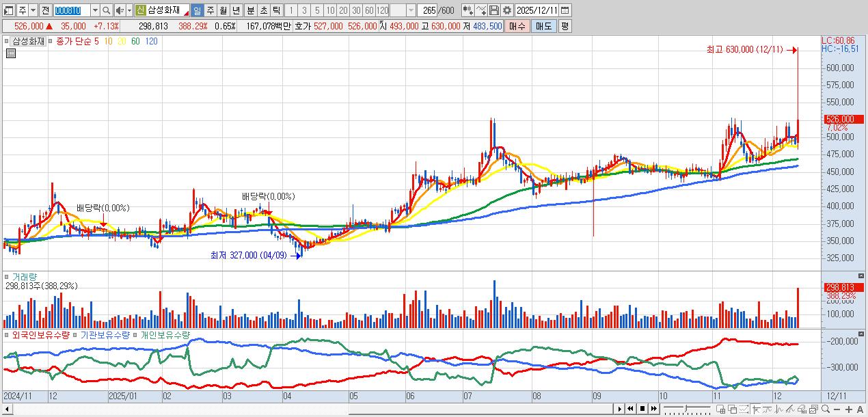The height and width of the screenshot is (417, 868).
Task: Click the 기관보유수량 legend label
Action: [x=105, y=335]
